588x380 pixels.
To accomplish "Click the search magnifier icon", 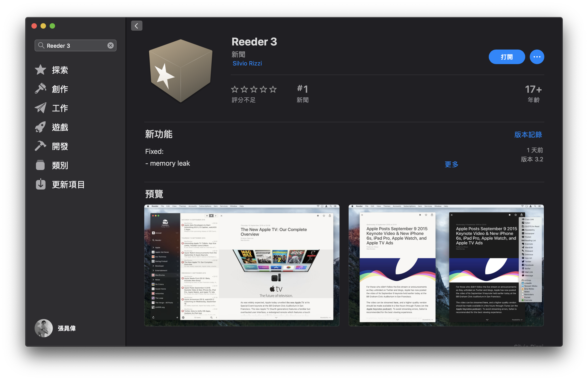I will 41,45.
